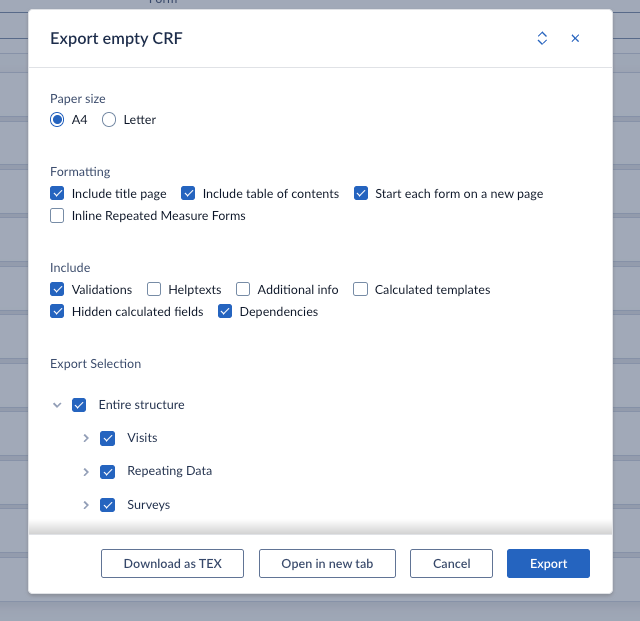640x621 pixels.
Task: Check the Additional info box
Action: (x=243, y=290)
